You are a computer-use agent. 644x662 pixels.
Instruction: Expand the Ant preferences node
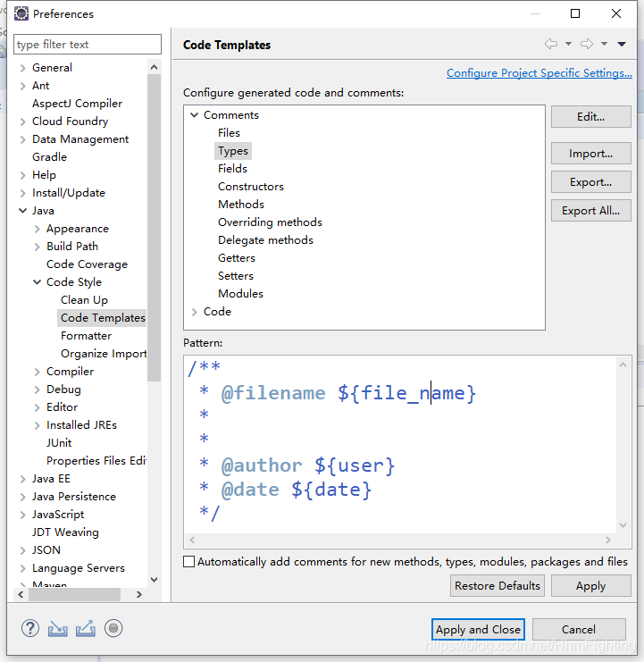(23, 86)
